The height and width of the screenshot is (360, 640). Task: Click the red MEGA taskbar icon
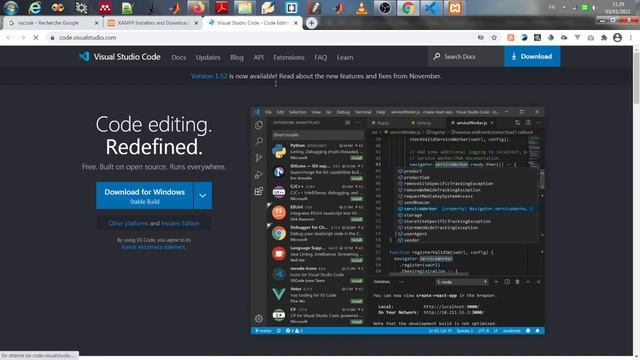[x=105, y=8]
